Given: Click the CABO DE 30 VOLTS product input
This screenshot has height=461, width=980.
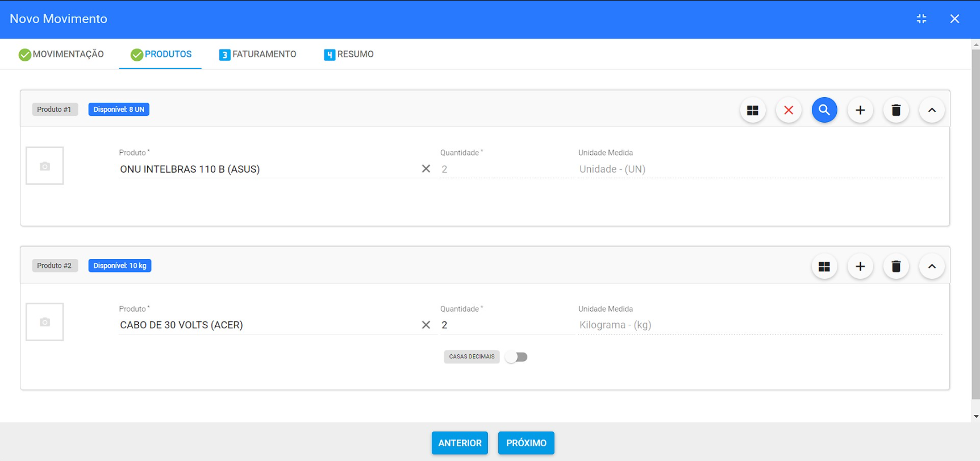Looking at the screenshot, I should 268,325.
